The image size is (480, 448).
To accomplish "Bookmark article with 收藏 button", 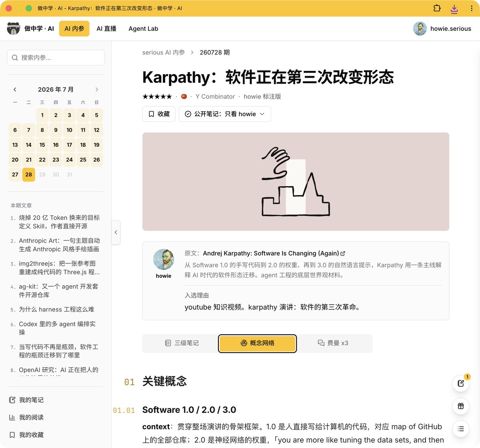I will pos(159,114).
